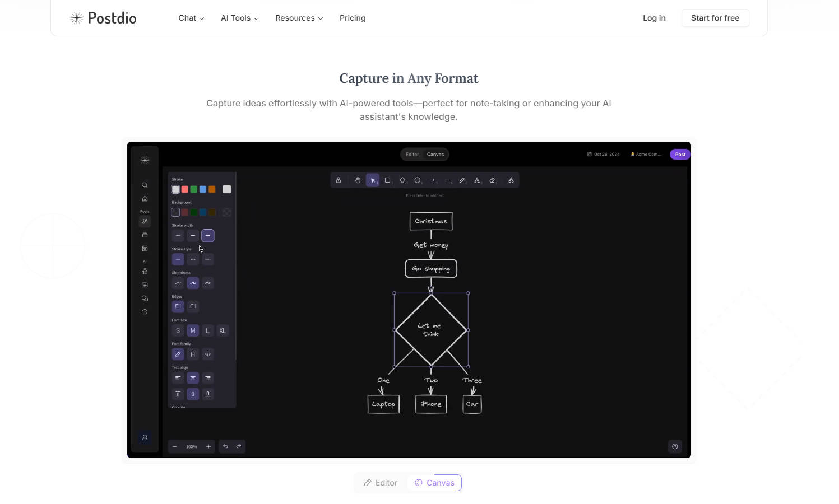839x504 pixels.
Task: Select the Line tool
Action: click(447, 180)
